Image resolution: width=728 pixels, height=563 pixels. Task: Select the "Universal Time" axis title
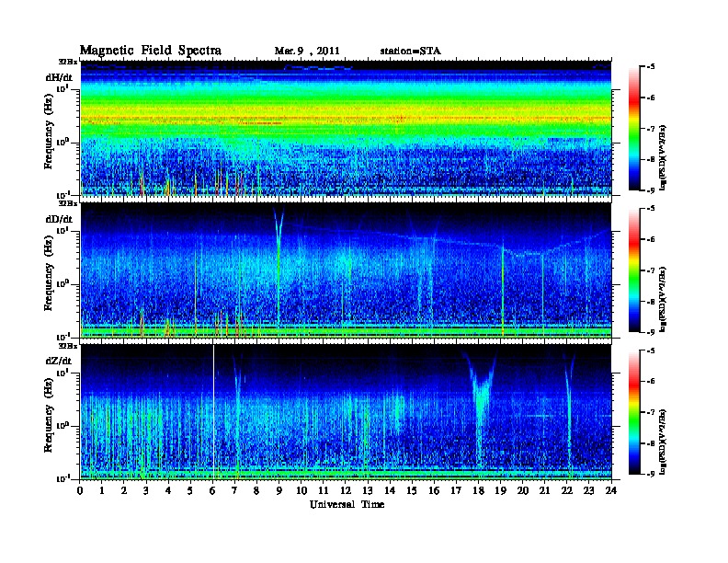347,504
